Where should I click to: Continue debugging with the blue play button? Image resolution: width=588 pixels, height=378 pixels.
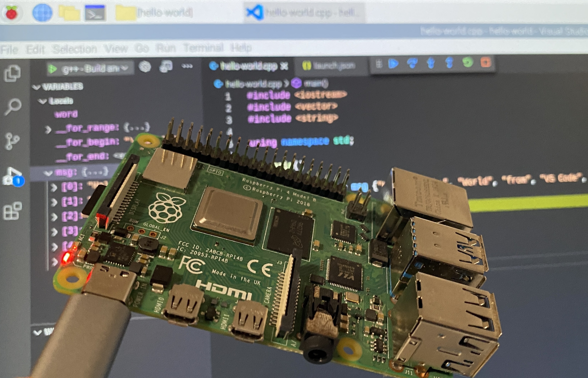click(x=393, y=64)
